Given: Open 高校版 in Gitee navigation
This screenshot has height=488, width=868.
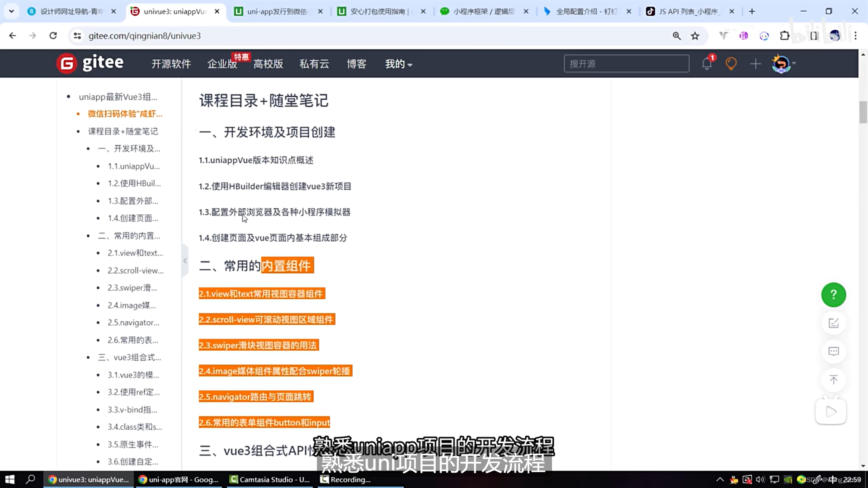Looking at the screenshot, I should [x=268, y=64].
